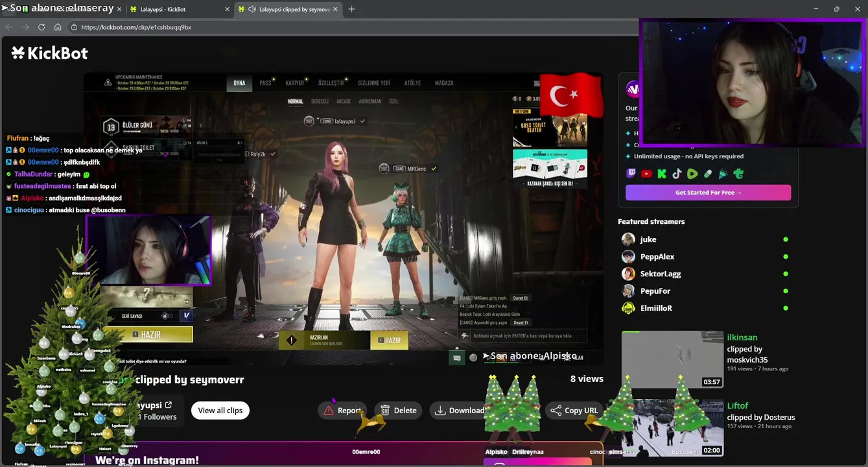Click the party popper platform icon
This screenshot has height=467, width=868.
pyautogui.click(x=723, y=174)
